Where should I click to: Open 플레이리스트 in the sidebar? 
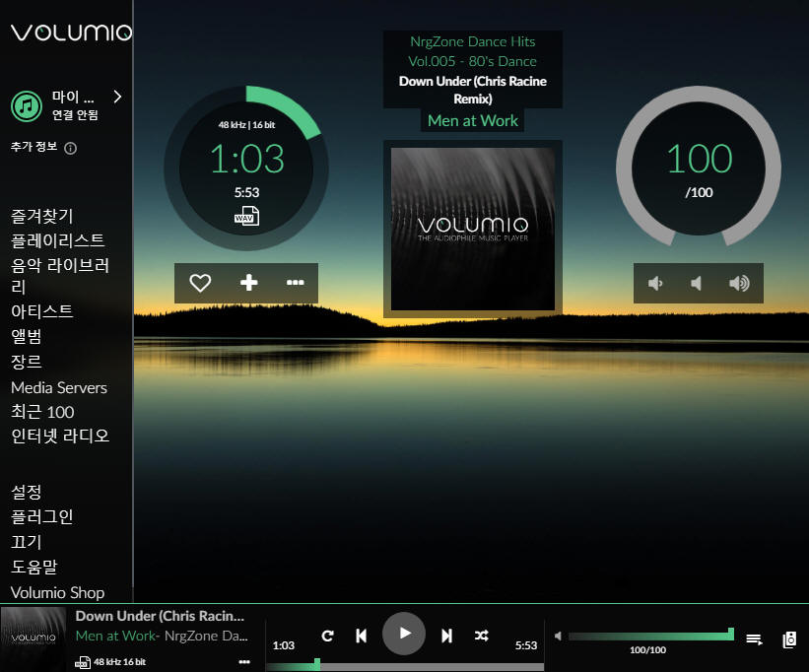pyautogui.click(x=58, y=240)
